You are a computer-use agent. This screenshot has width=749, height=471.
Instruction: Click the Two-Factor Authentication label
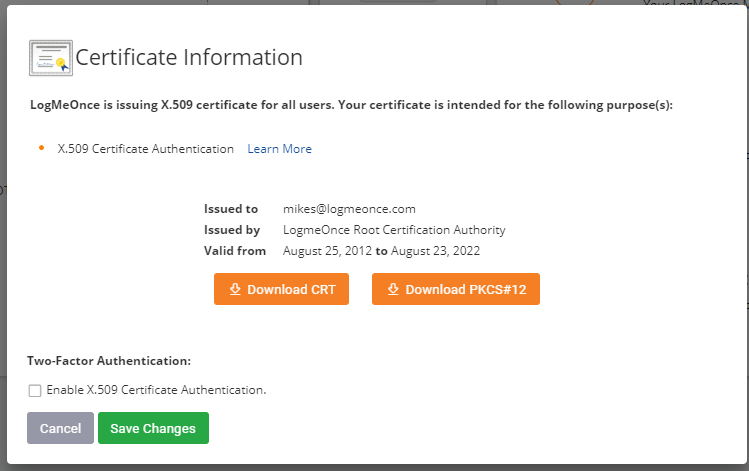coord(109,361)
